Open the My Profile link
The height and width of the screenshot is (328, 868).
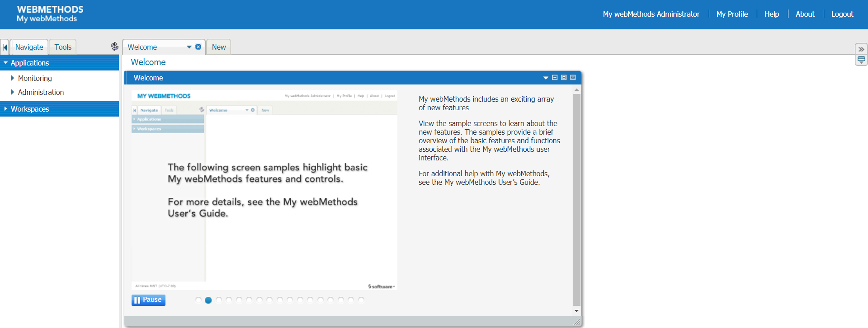coord(732,14)
